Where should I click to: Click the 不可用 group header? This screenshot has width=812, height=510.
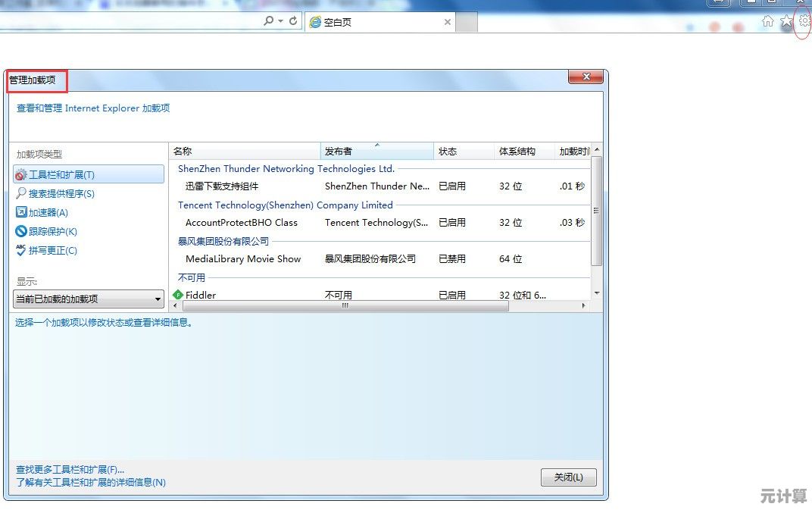point(192,277)
